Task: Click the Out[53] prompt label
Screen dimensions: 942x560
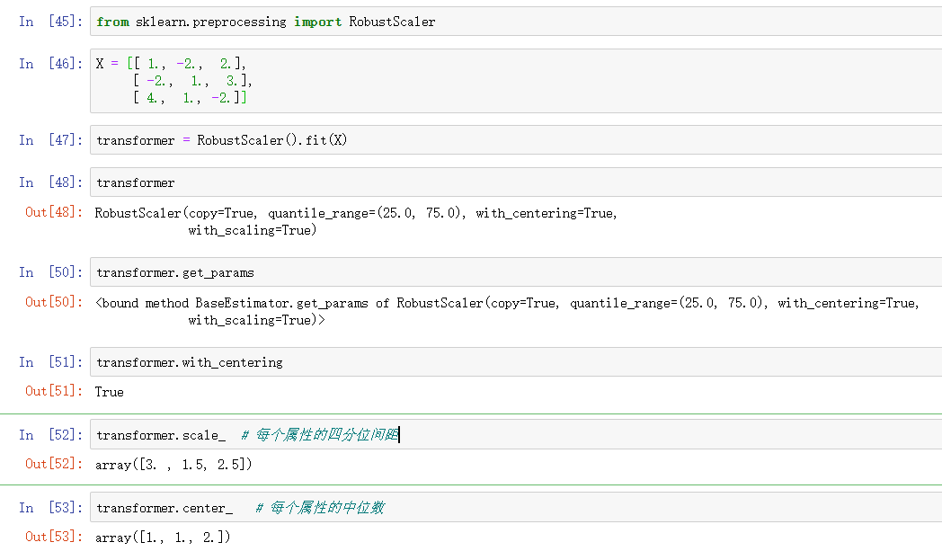Action: point(53,537)
